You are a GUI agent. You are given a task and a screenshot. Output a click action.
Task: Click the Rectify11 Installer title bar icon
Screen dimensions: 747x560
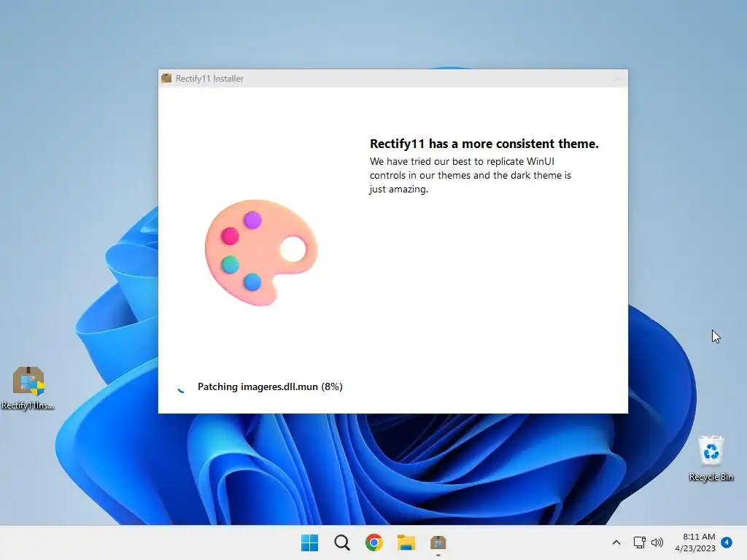[166, 79]
